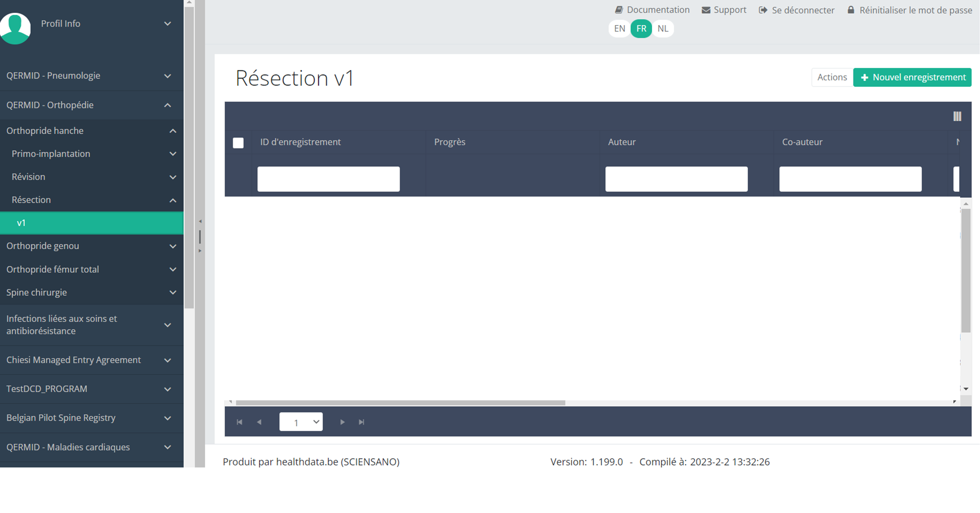980x513 pixels.
Task: Click the user profile avatar icon
Action: (15, 28)
